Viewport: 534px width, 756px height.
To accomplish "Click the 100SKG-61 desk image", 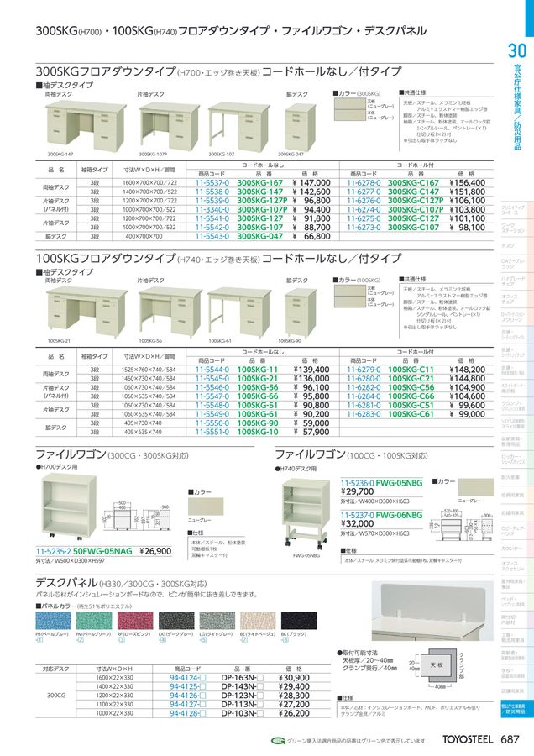I will [x=238, y=312].
